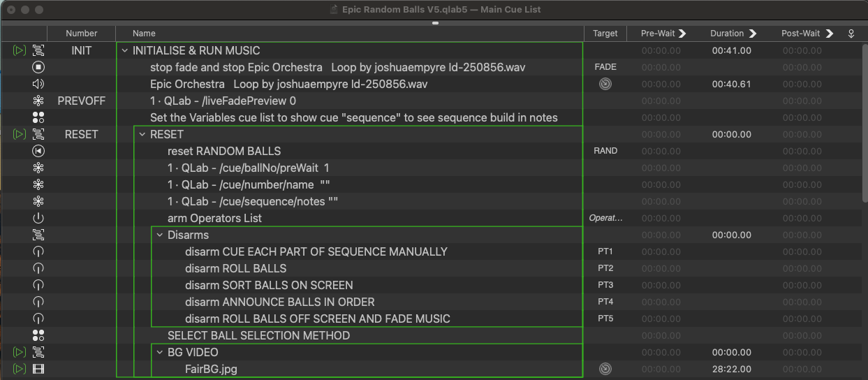868x380 pixels.
Task: Click the network cue icon for PREVOFF
Action: pos(38,101)
